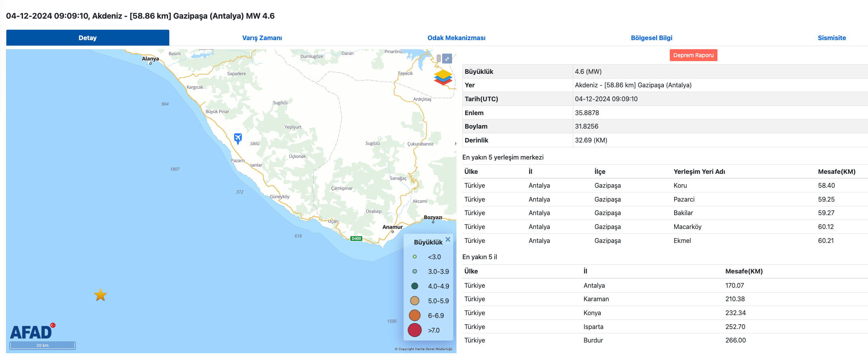Click the Deprem Raporu button

pos(693,55)
